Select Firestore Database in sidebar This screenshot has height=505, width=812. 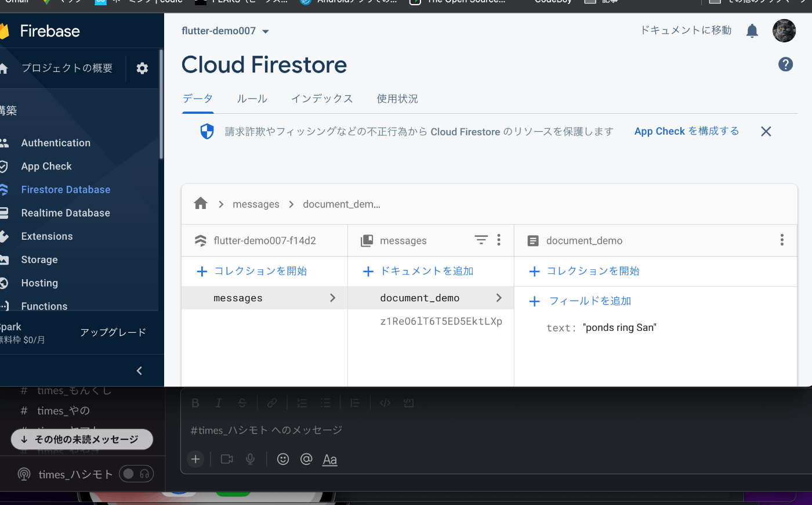tap(66, 190)
